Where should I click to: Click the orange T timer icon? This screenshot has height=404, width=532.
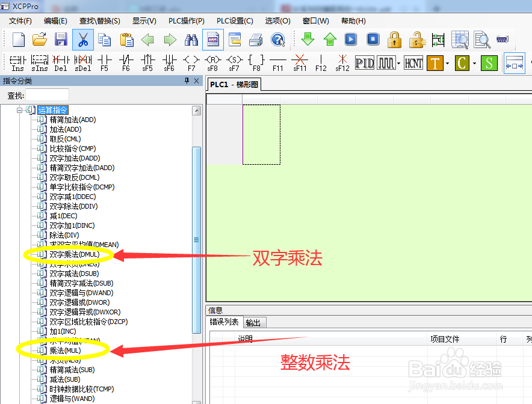tap(435, 63)
